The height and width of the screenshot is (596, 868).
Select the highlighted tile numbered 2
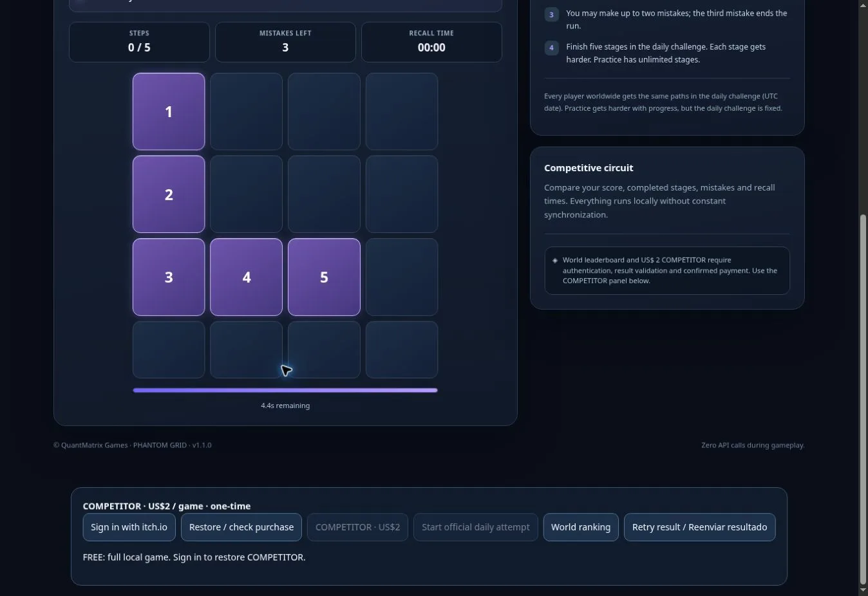pos(169,194)
